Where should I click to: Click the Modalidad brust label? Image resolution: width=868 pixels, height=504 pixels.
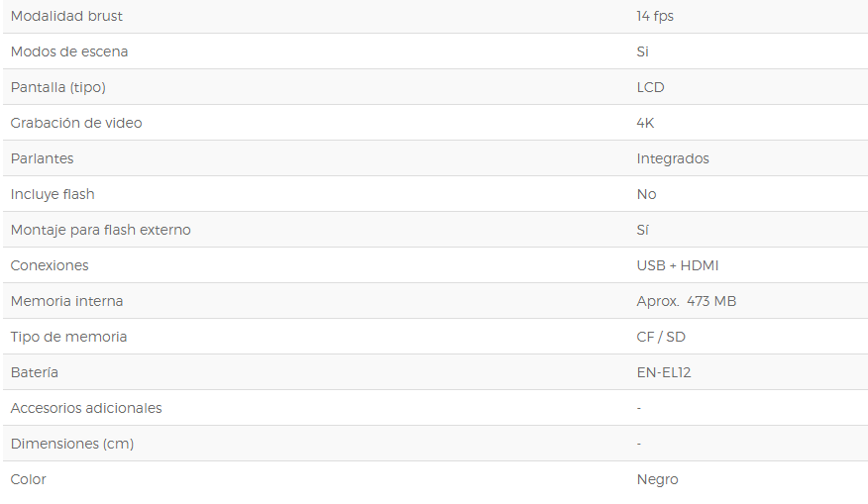(x=66, y=16)
